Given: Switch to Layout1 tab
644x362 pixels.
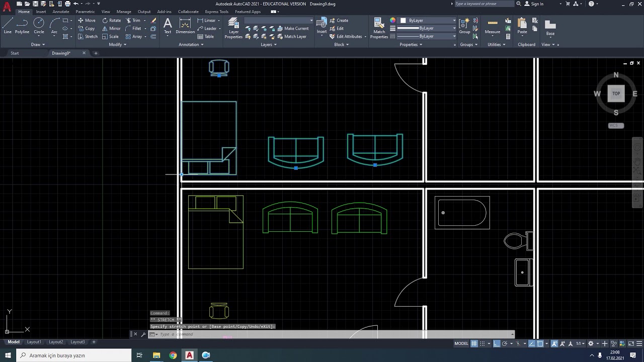Looking at the screenshot, I should point(34,342).
